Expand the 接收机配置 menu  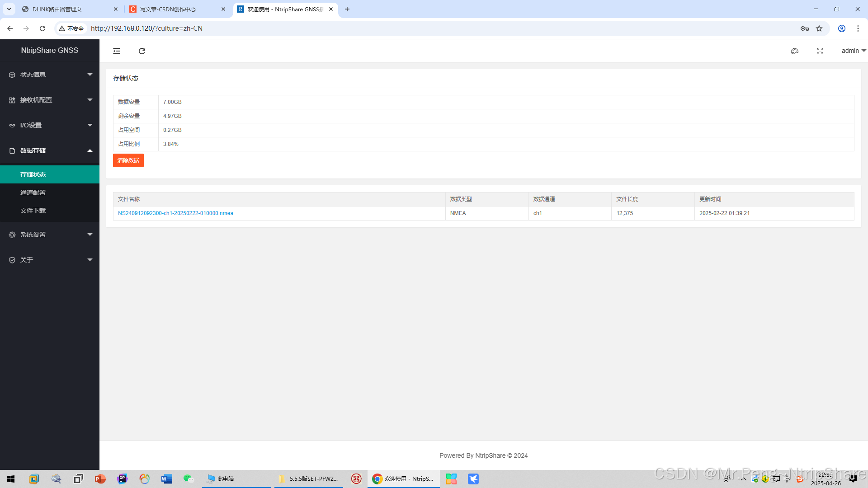pyautogui.click(x=50, y=100)
